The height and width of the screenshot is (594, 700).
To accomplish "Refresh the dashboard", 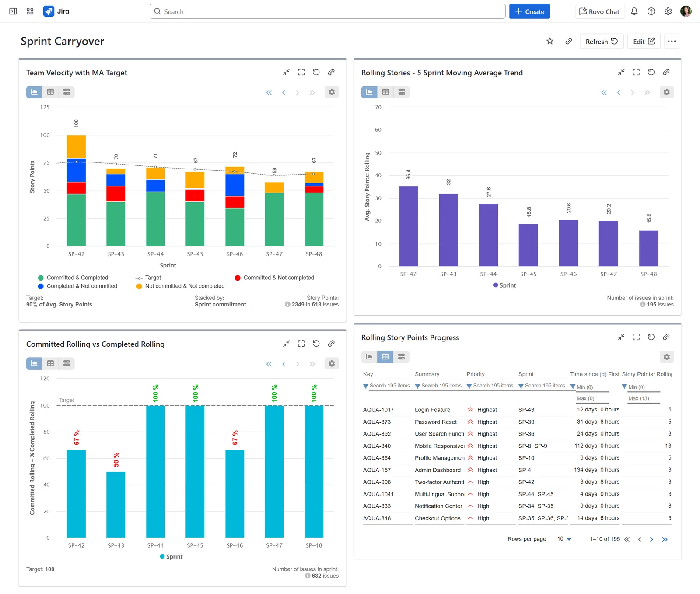I will (602, 41).
